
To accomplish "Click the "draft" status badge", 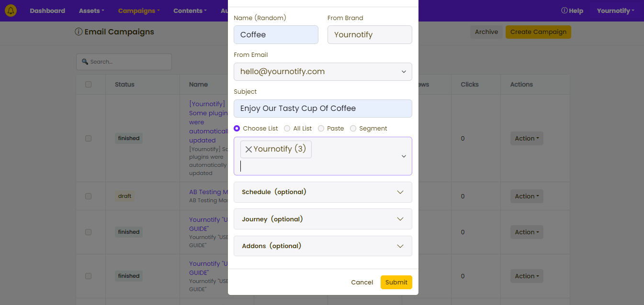I will 124,196.
